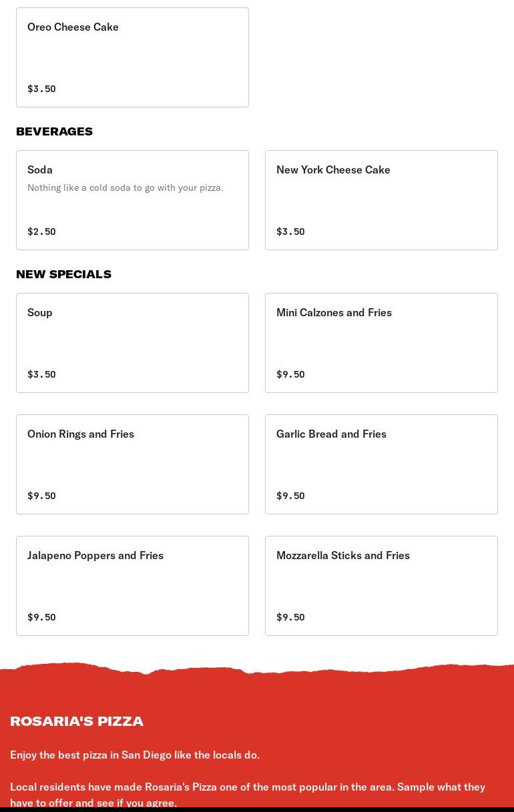This screenshot has height=812, width=514.
Task: Open Garlic Bread and Fries card
Action: pyautogui.click(x=381, y=464)
